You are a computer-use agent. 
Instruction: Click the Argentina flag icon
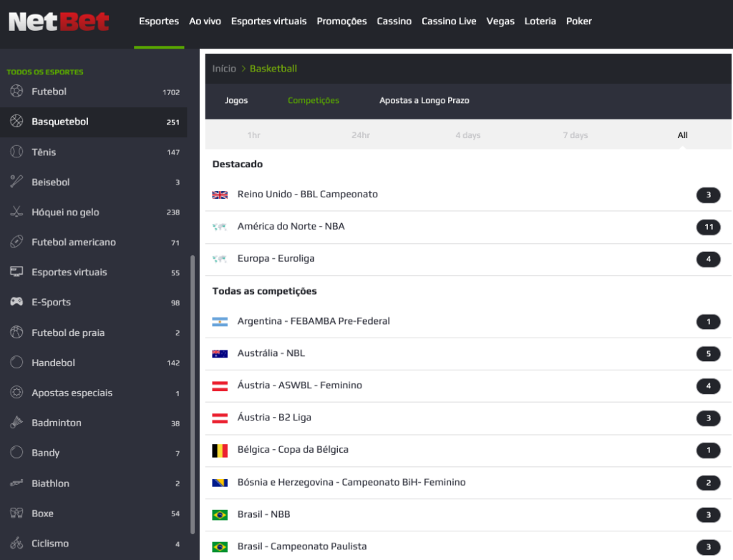[x=220, y=322]
